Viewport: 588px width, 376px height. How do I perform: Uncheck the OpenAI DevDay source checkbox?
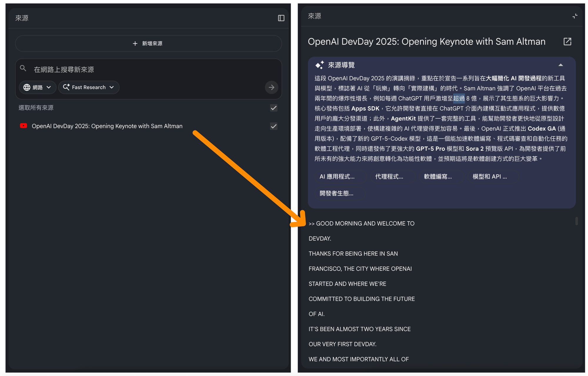coord(273,126)
